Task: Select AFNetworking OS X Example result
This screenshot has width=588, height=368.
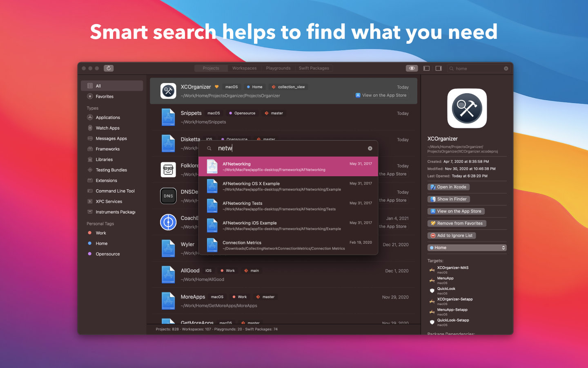Action: point(288,186)
